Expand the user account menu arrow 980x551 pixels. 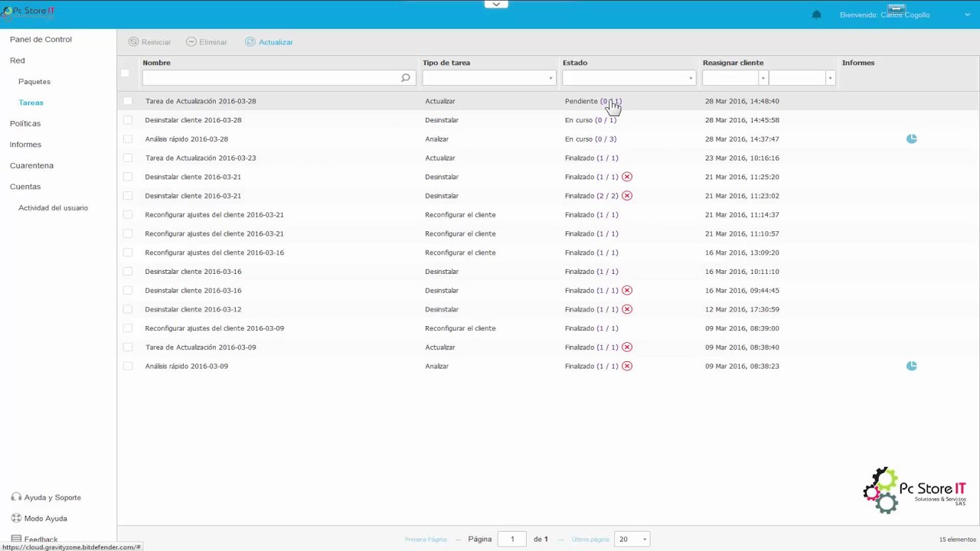(967, 15)
